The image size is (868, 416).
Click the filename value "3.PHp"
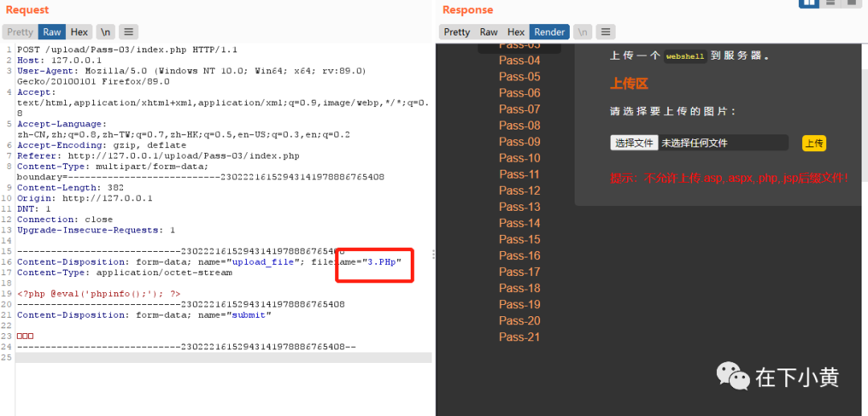click(x=382, y=262)
